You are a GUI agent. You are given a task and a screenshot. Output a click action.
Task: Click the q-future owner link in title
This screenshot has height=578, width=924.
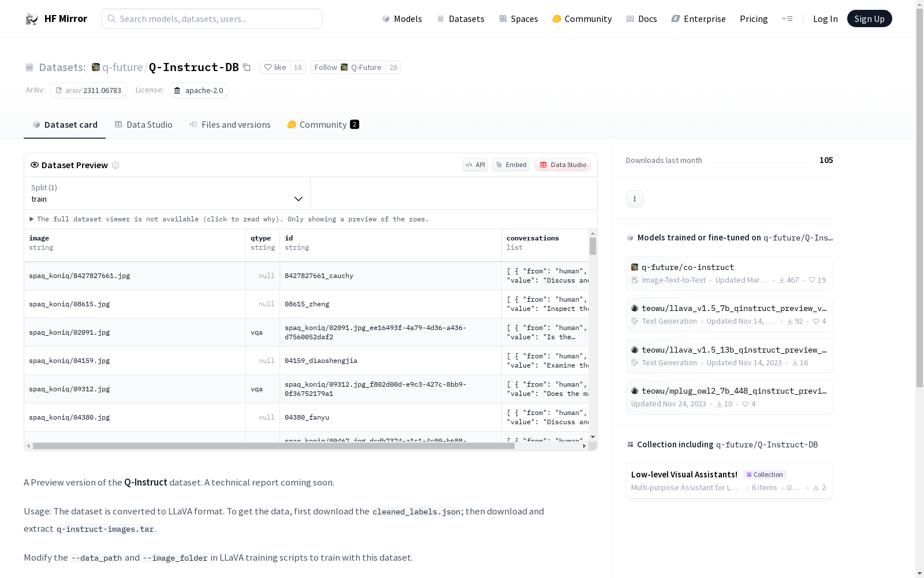coord(122,68)
